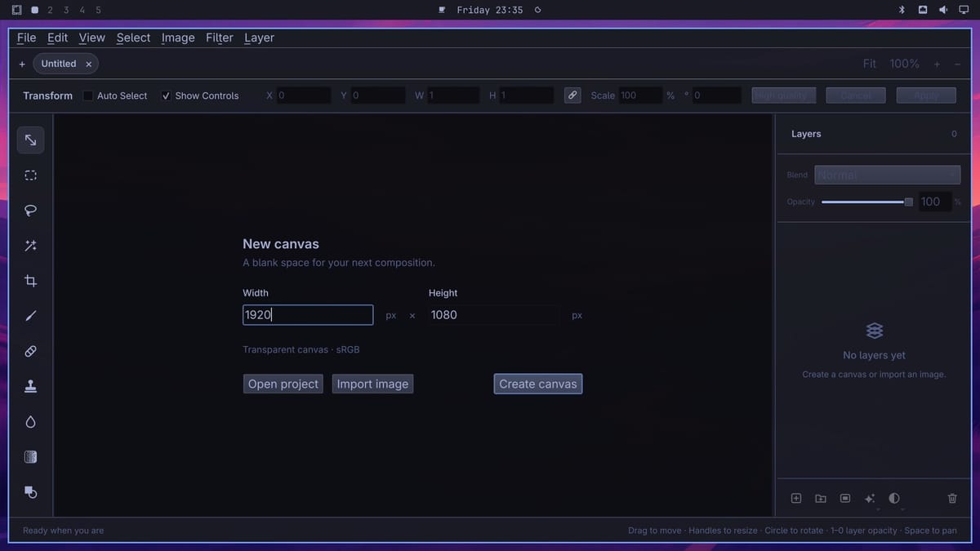The image size is (980, 551).
Task: Select the Move/Transform tool
Action: 30,140
